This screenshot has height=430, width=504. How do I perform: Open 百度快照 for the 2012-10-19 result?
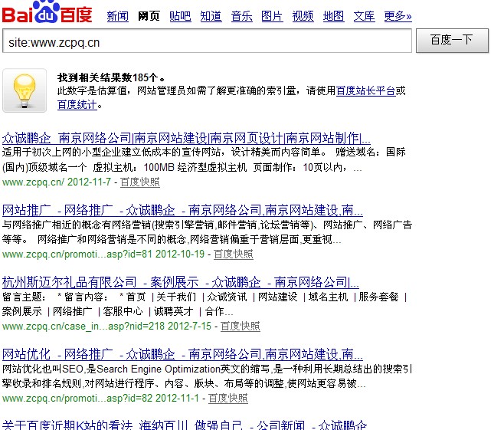234,254
